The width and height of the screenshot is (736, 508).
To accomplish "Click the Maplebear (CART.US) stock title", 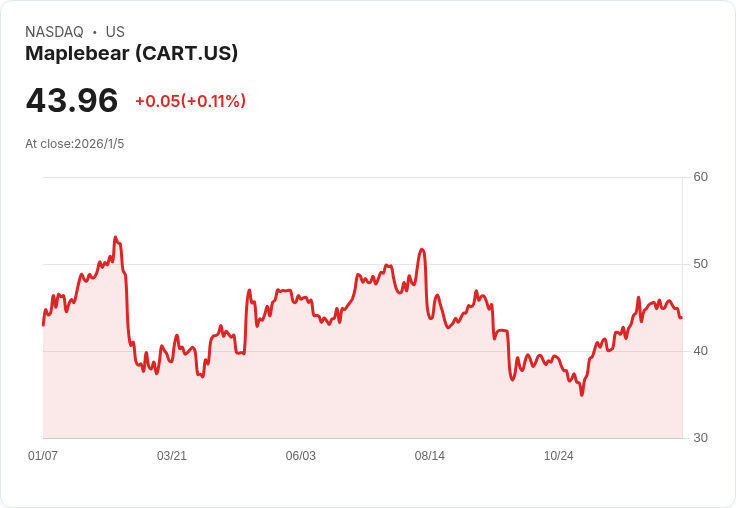I will click(131, 54).
